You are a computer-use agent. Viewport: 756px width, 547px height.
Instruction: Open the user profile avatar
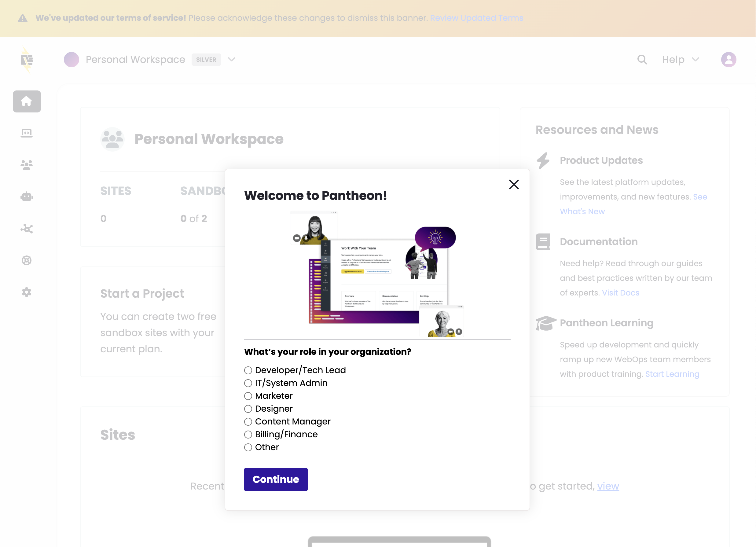pyautogui.click(x=728, y=60)
